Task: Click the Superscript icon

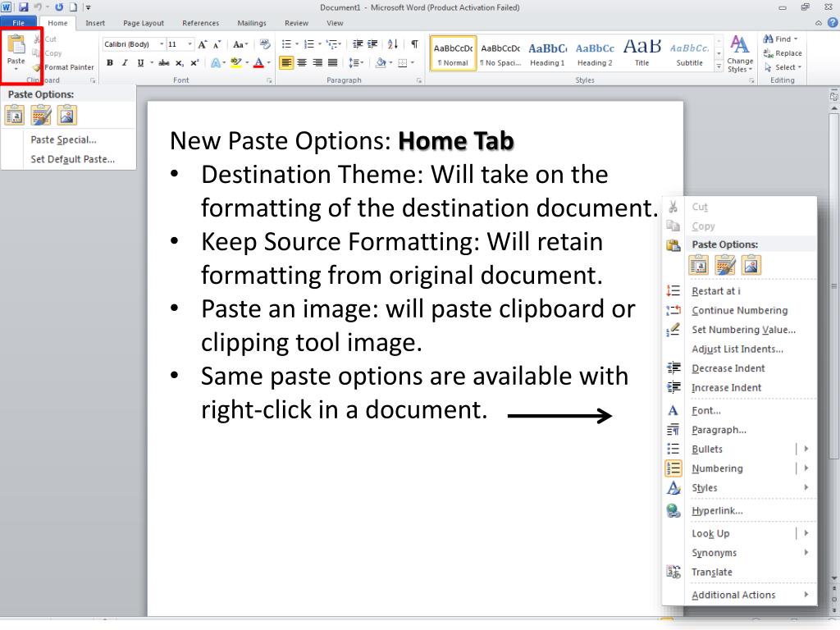Action: [x=194, y=62]
